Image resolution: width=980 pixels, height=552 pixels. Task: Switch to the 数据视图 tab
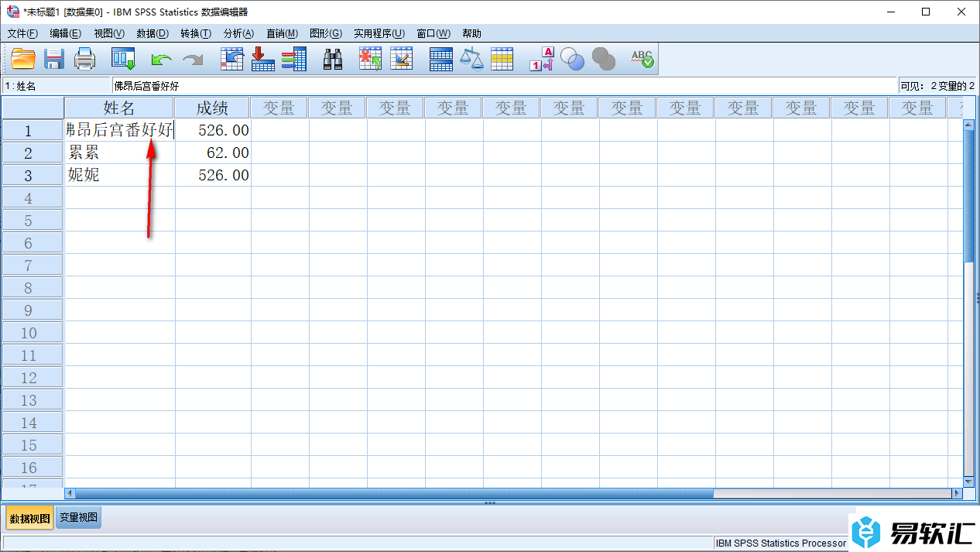(30, 518)
